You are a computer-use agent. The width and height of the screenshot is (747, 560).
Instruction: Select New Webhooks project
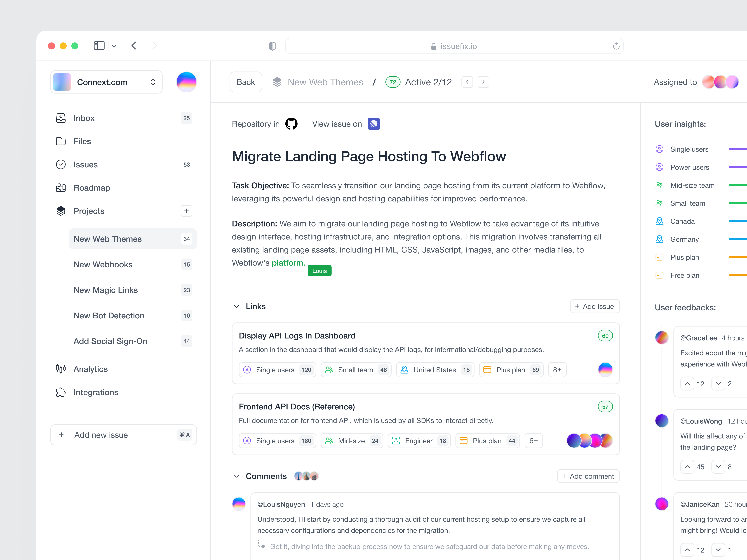coord(133,265)
